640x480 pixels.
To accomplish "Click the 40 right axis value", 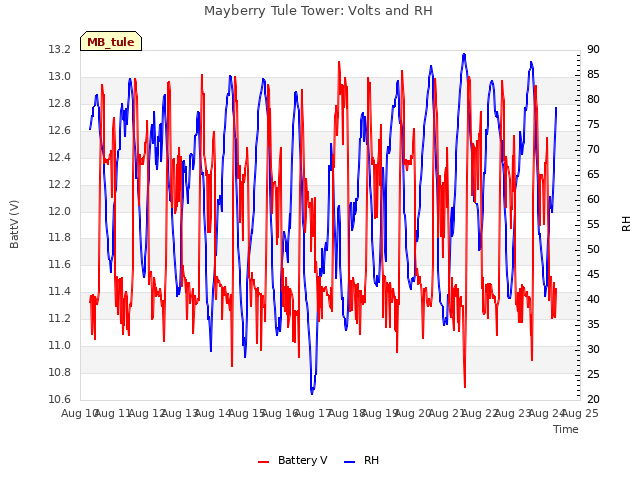I will pyautogui.click(x=593, y=299).
